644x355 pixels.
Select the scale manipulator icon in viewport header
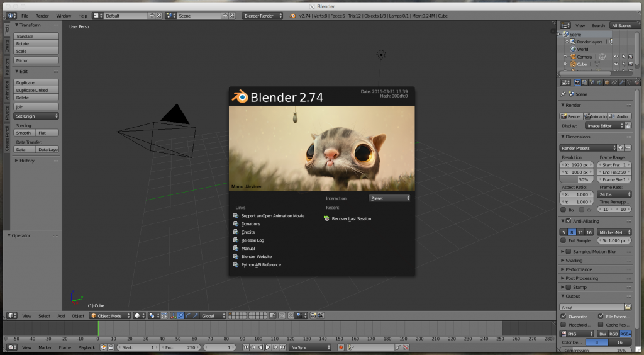[x=196, y=315]
